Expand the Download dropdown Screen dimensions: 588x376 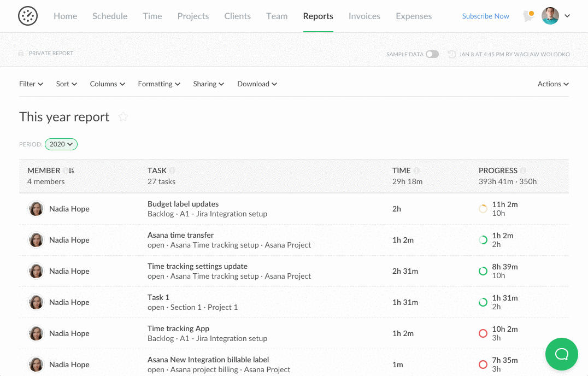pyautogui.click(x=257, y=84)
